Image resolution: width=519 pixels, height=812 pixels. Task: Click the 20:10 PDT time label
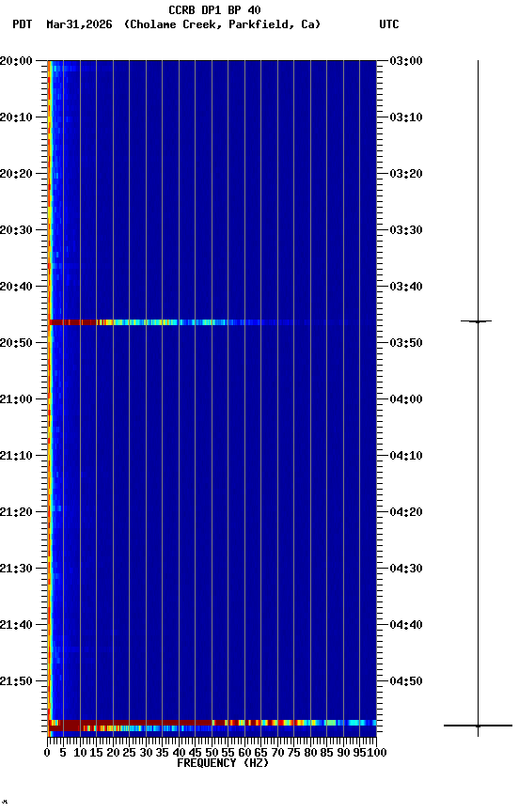pos(16,117)
